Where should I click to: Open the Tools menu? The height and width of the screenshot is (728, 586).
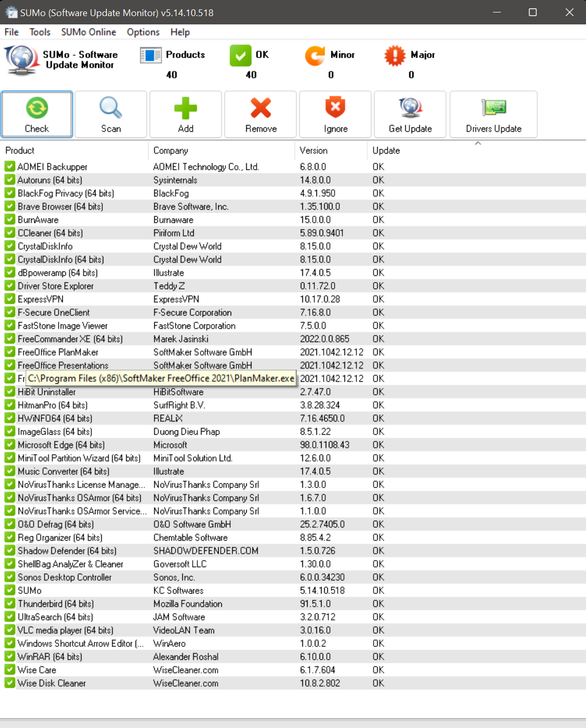(x=40, y=32)
